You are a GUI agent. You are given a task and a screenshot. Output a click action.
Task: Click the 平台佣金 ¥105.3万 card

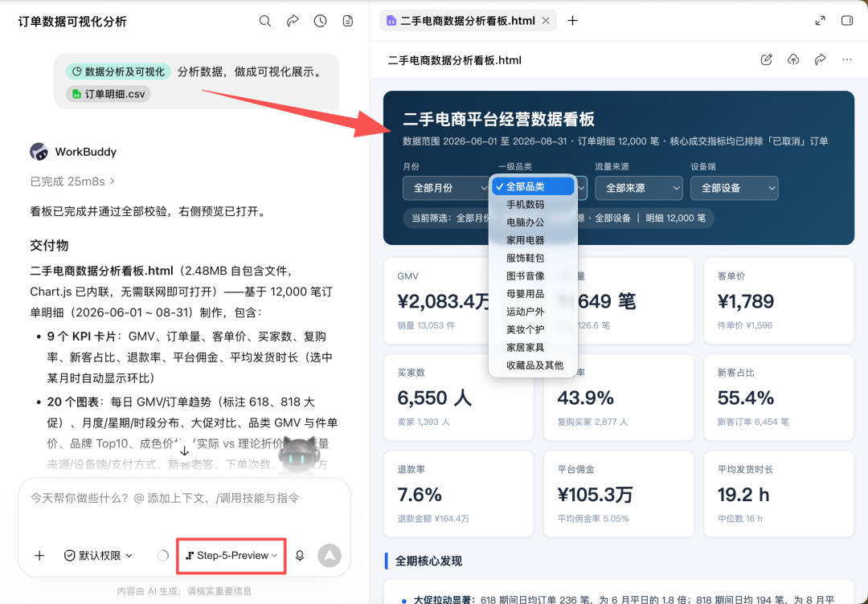(x=618, y=494)
